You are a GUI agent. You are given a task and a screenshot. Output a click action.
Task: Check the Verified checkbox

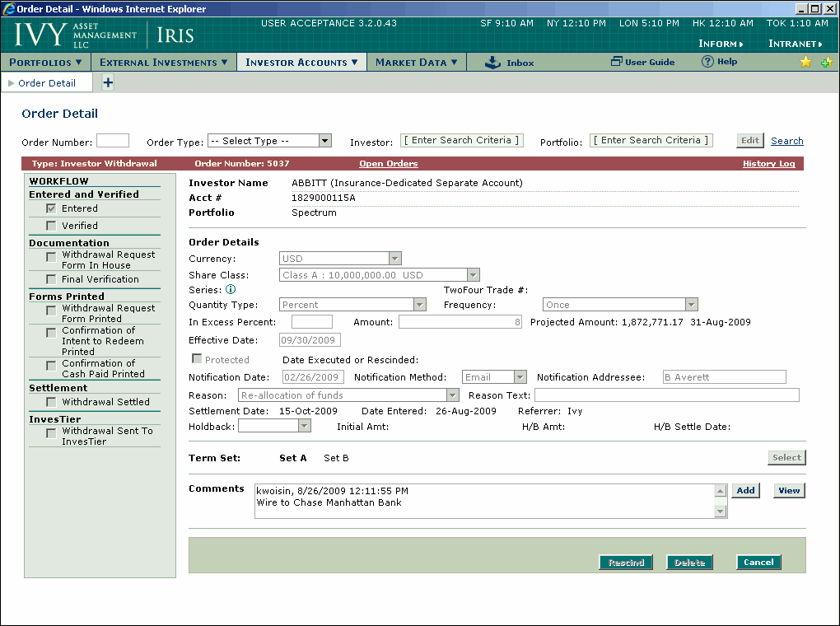(51, 226)
